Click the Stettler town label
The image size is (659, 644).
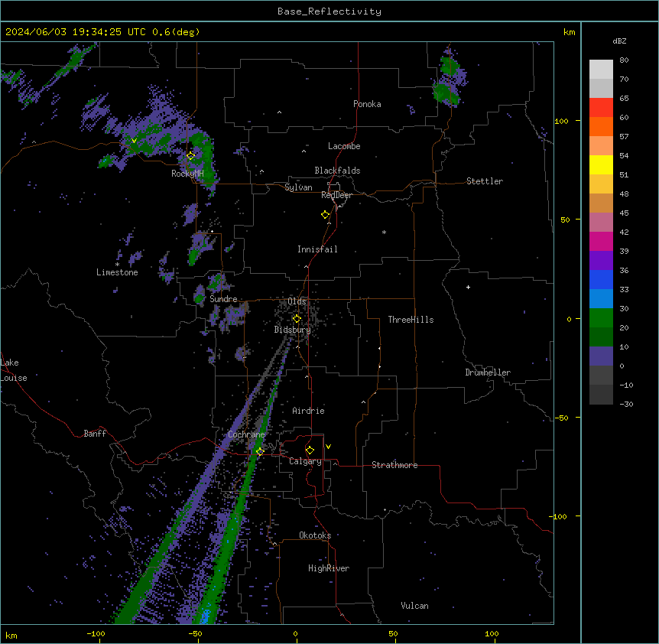(x=485, y=181)
